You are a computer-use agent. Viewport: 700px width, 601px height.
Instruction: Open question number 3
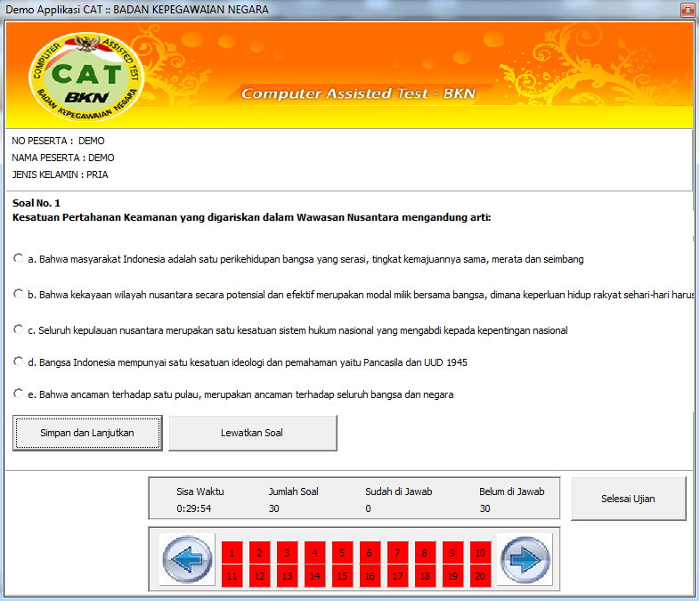[287, 553]
